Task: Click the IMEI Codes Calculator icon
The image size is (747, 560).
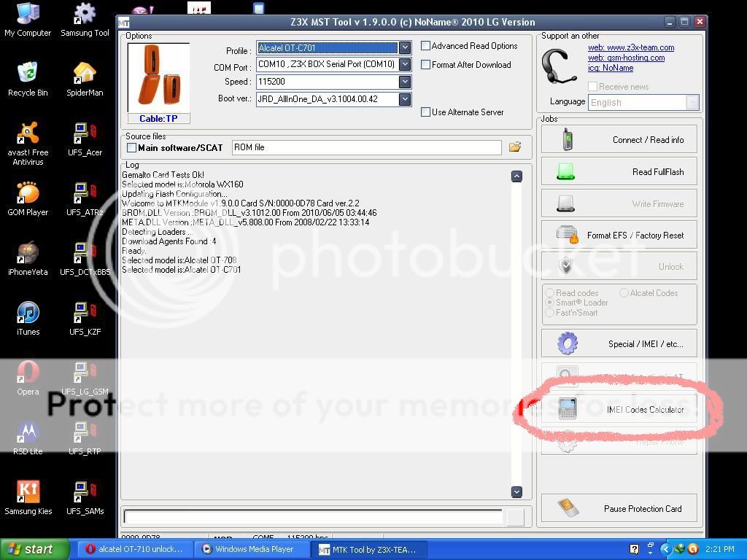Action: tap(567, 409)
